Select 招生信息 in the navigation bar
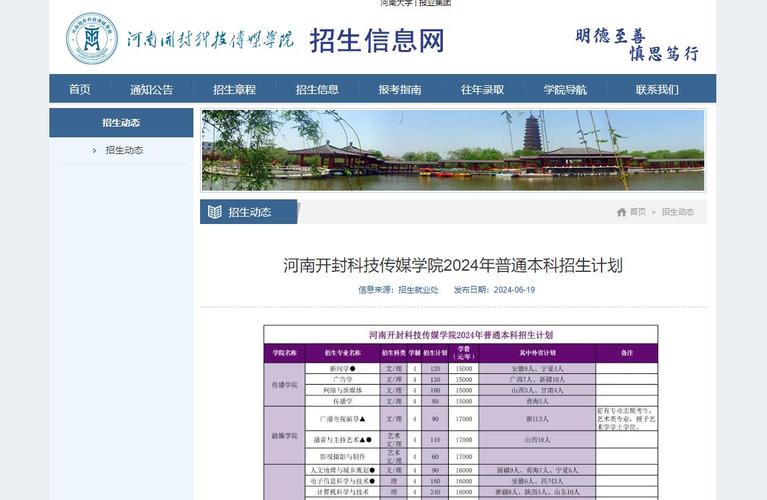767x500 pixels. pyautogui.click(x=317, y=90)
